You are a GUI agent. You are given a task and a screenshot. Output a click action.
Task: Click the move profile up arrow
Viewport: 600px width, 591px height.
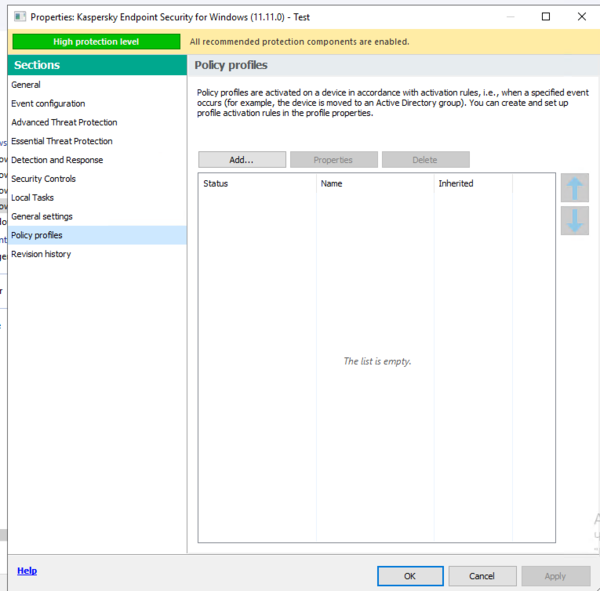tap(574, 188)
